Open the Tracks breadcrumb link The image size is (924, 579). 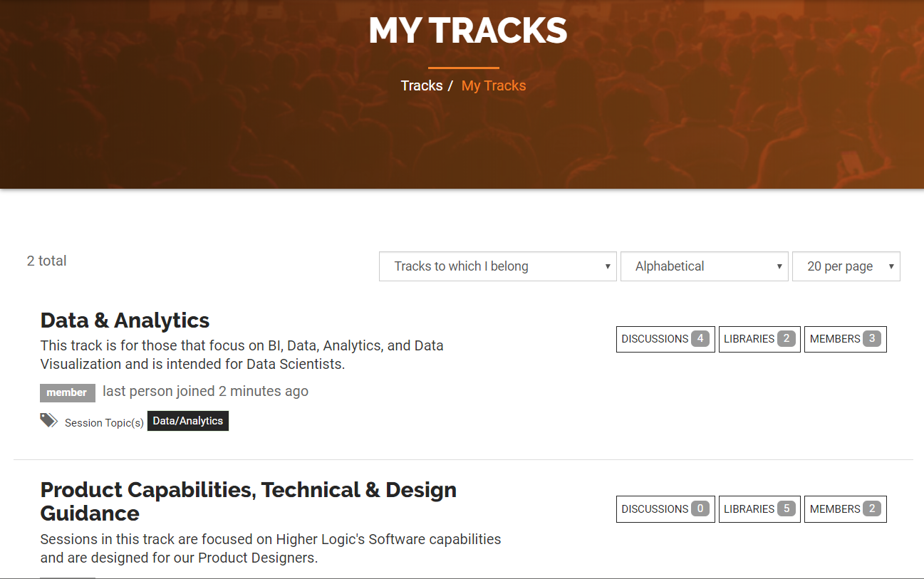pos(422,85)
